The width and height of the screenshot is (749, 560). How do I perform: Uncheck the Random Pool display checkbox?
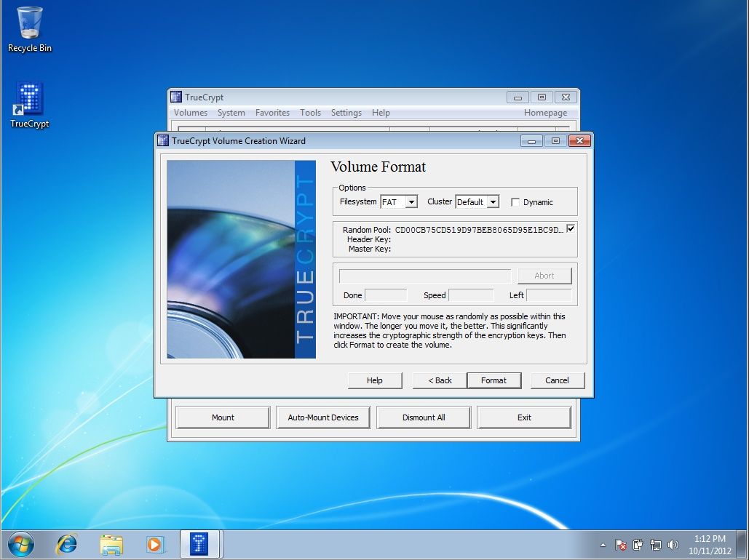click(x=571, y=228)
